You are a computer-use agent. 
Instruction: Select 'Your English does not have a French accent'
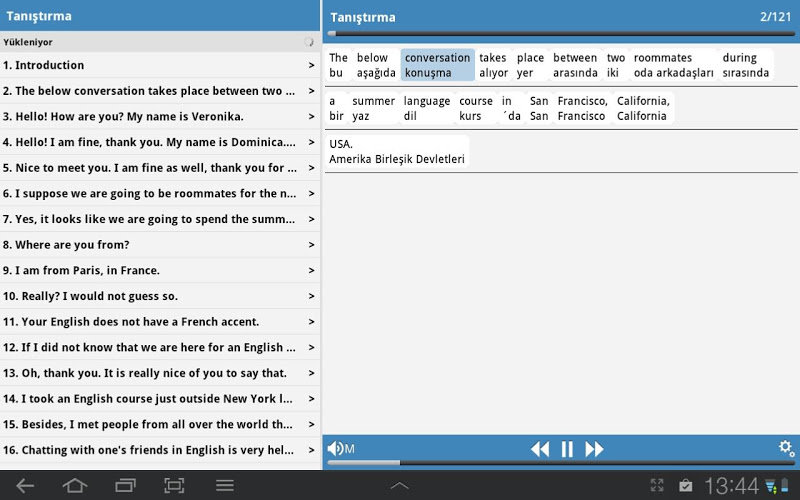tap(150, 322)
